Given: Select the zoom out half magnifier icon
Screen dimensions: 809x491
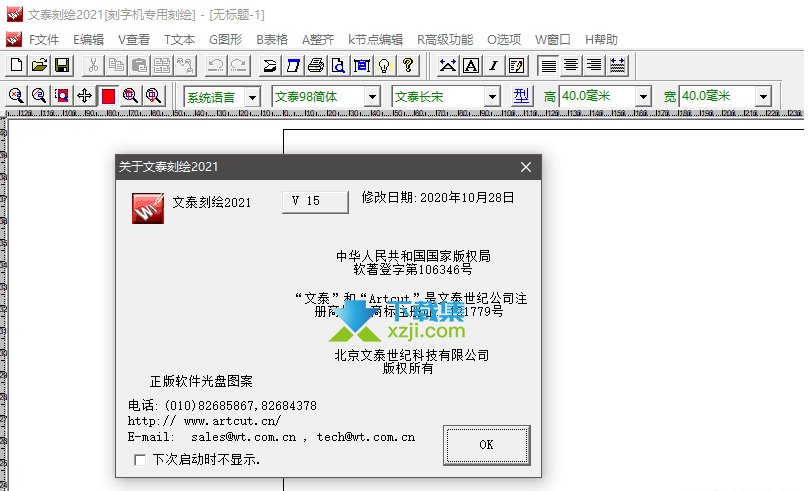Looking at the screenshot, I should tap(39, 95).
